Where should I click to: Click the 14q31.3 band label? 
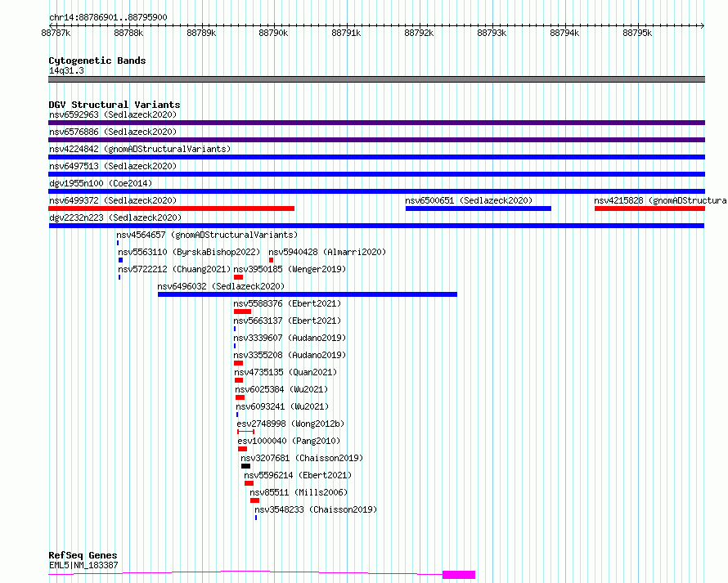tap(66, 70)
